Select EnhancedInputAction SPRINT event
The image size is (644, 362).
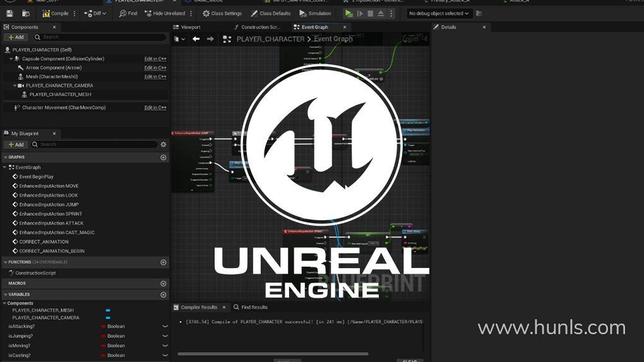click(51, 214)
